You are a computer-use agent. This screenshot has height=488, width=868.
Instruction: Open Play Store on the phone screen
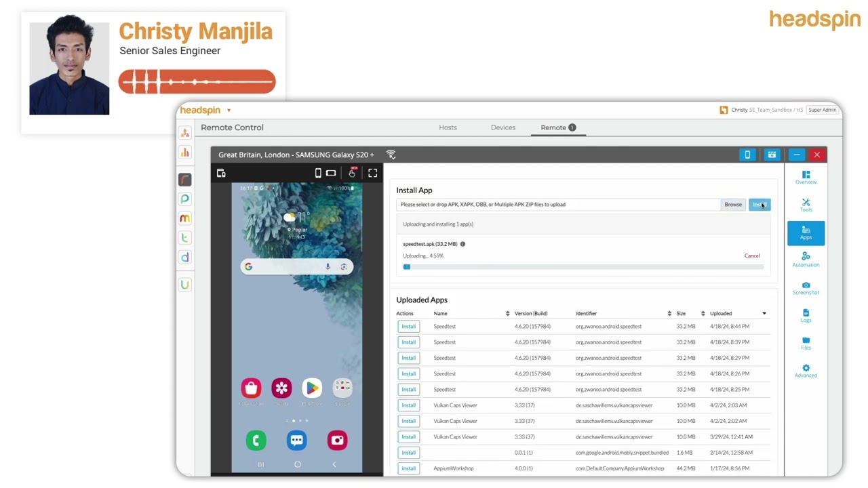(312, 388)
